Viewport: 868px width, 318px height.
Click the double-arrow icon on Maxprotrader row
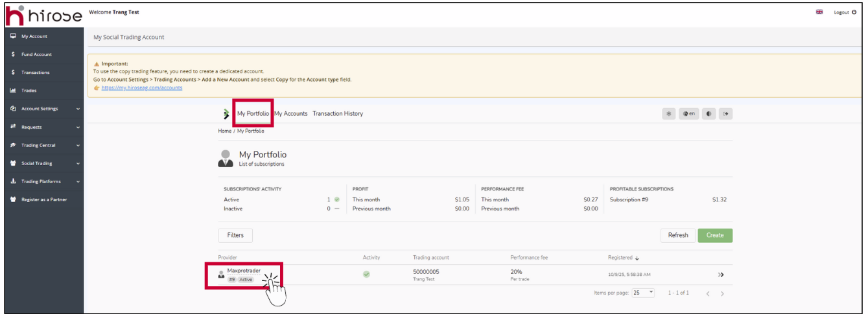pos(721,275)
